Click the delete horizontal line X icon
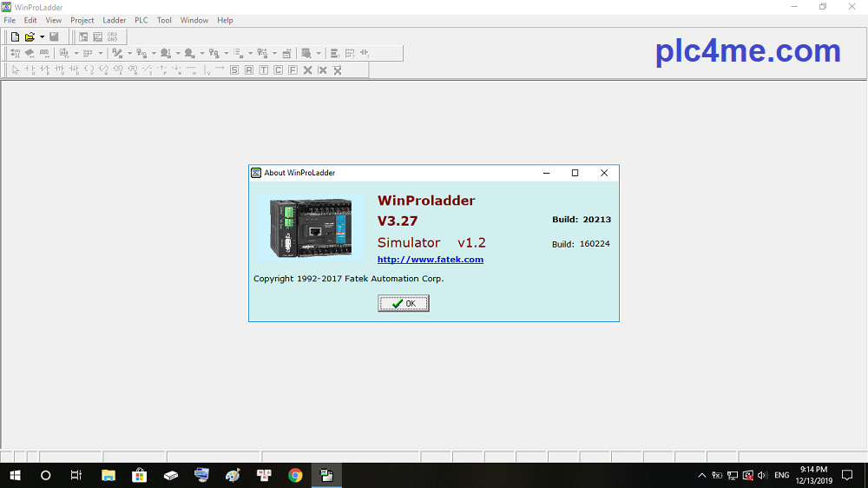 [337, 69]
